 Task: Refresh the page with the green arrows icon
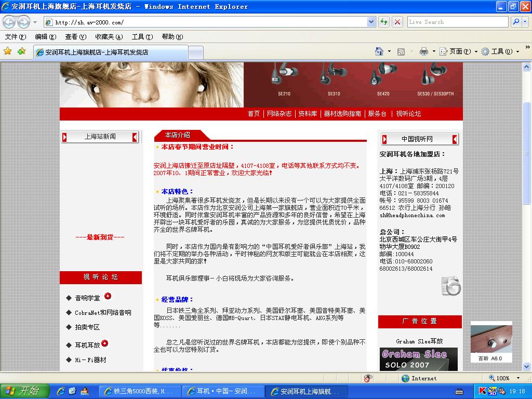[384, 22]
